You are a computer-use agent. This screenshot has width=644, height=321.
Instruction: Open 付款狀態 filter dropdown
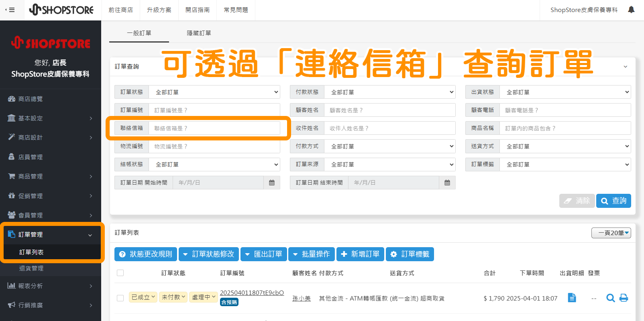[390, 92]
